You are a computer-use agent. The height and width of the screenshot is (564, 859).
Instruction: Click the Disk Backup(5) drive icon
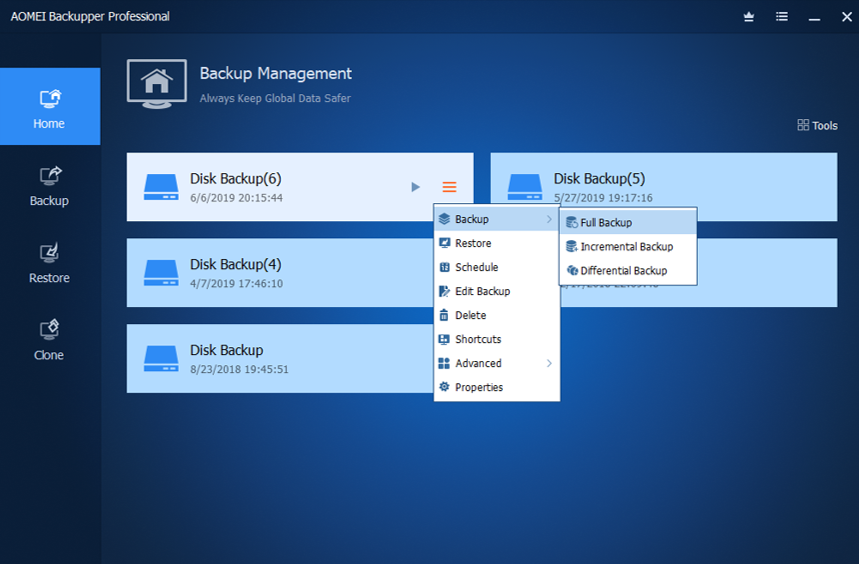tap(524, 187)
